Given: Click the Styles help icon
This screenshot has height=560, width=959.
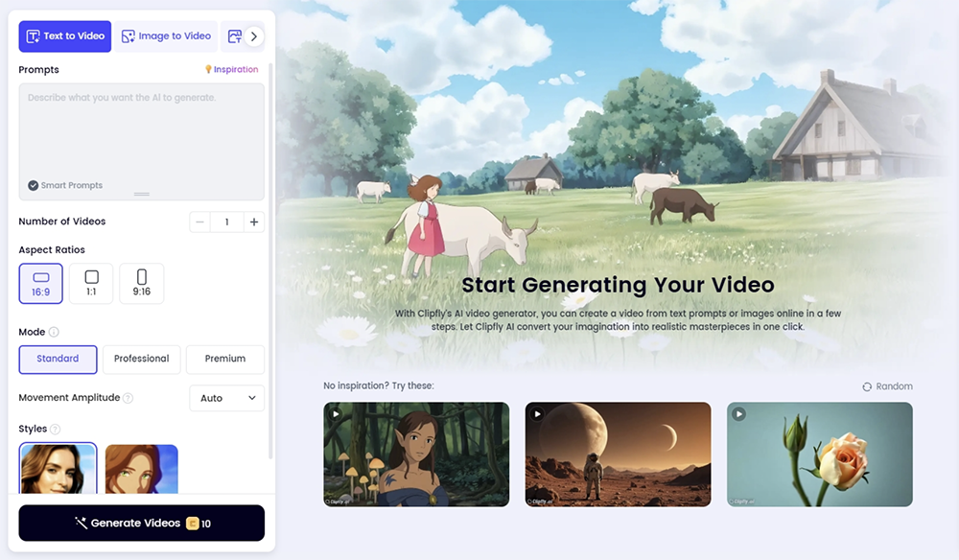Looking at the screenshot, I should coord(55,430).
